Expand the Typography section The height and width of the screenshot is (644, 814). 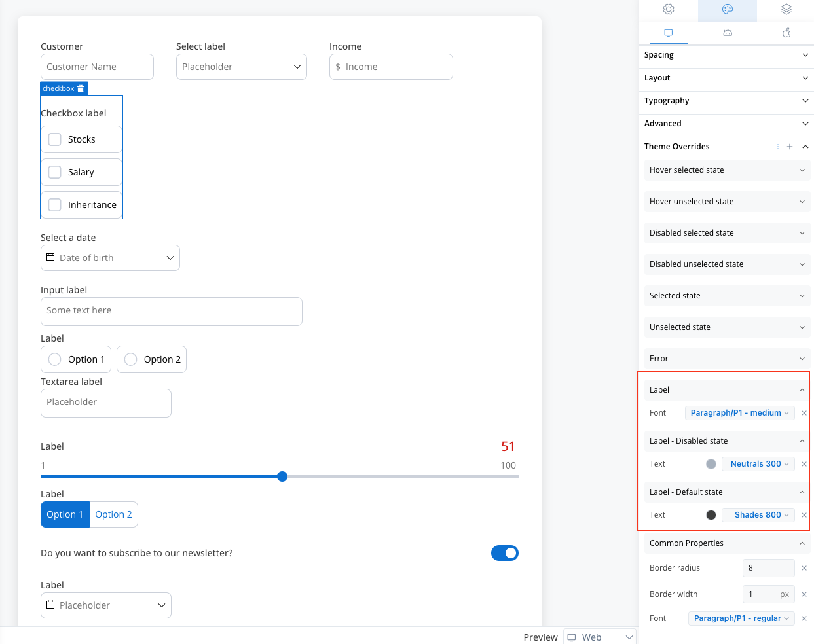[x=726, y=101]
